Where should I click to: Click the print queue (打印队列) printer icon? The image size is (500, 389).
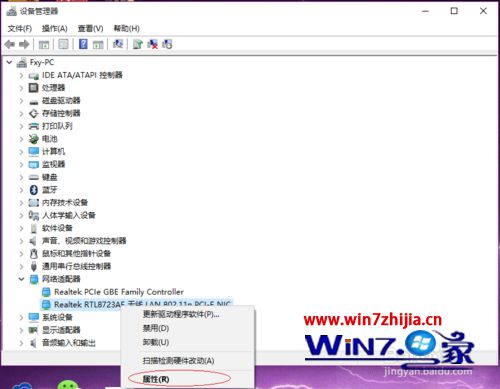coord(34,126)
